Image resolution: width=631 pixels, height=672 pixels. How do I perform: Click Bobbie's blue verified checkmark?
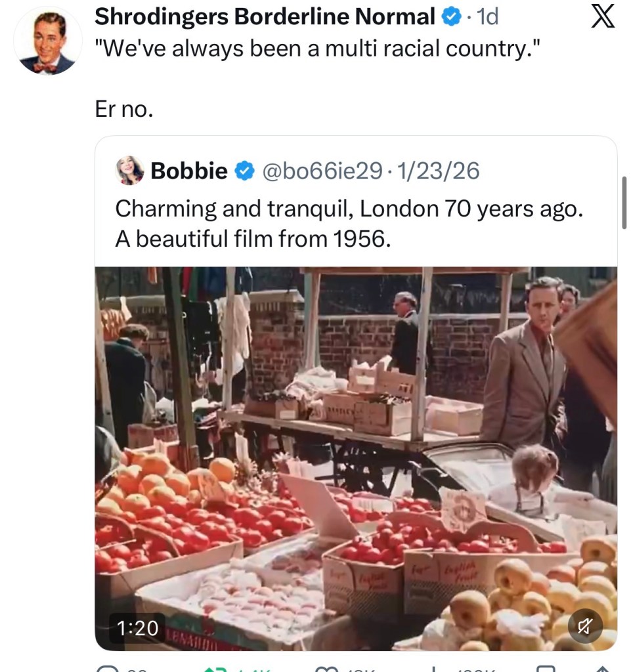click(244, 171)
